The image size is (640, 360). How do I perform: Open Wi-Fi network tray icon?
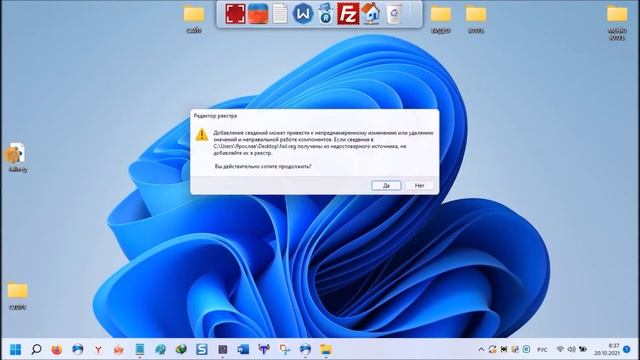tap(560, 349)
